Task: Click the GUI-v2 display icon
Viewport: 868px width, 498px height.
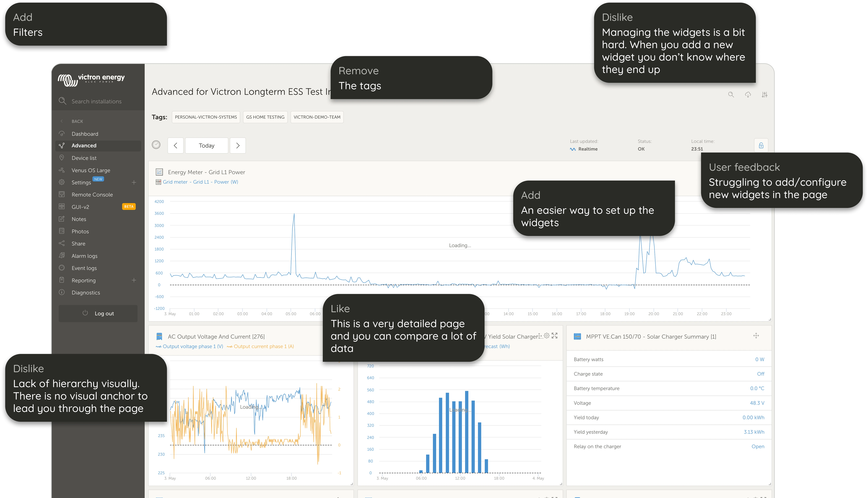Action: coord(62,207)
